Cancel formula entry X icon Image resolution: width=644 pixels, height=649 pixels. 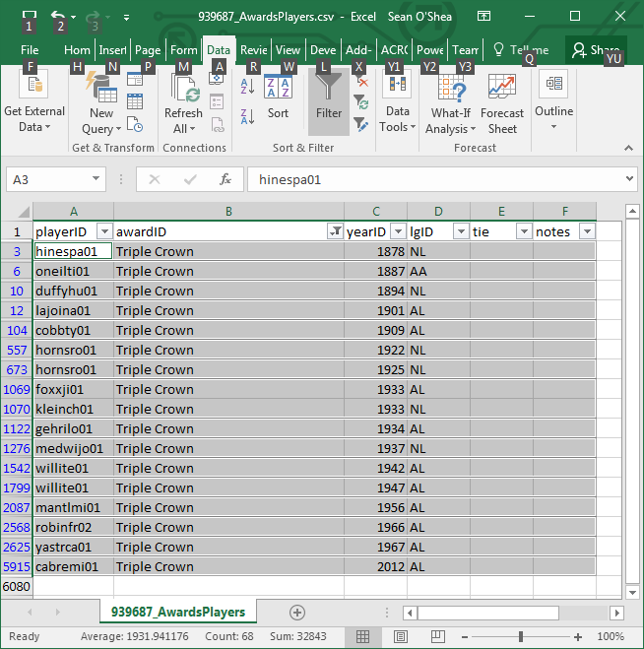point(154,179)
